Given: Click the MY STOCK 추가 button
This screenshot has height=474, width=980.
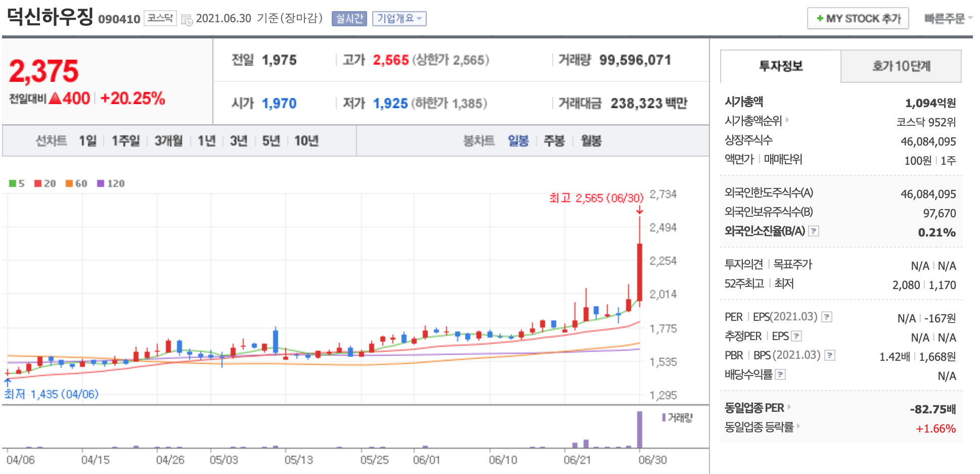Looking at the screenshot, I should (x=858, y=19).
